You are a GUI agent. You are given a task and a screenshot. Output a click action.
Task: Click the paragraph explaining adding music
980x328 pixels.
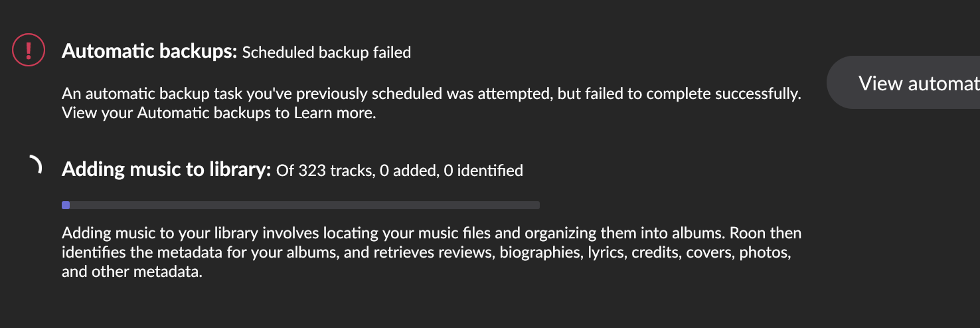(x=432, y=252)
